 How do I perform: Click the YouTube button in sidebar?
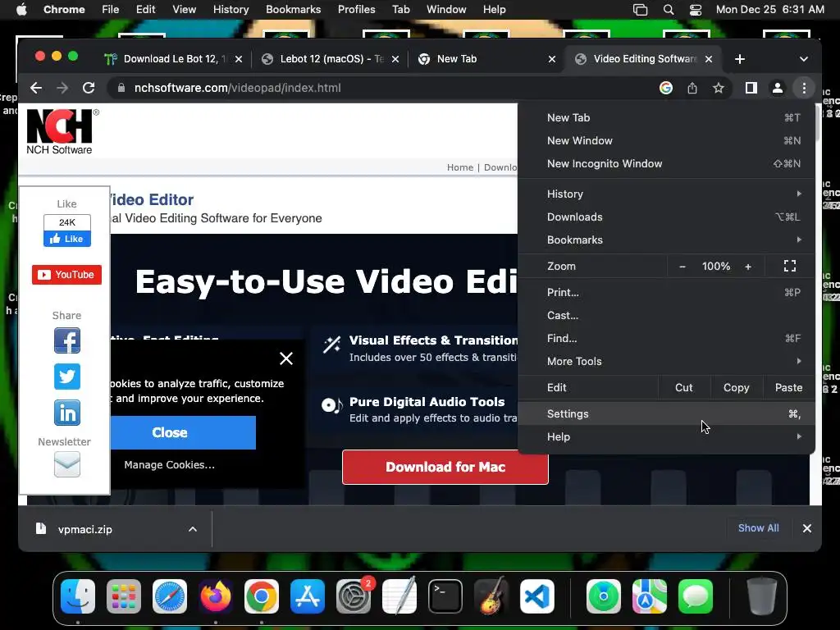(66, 275)
